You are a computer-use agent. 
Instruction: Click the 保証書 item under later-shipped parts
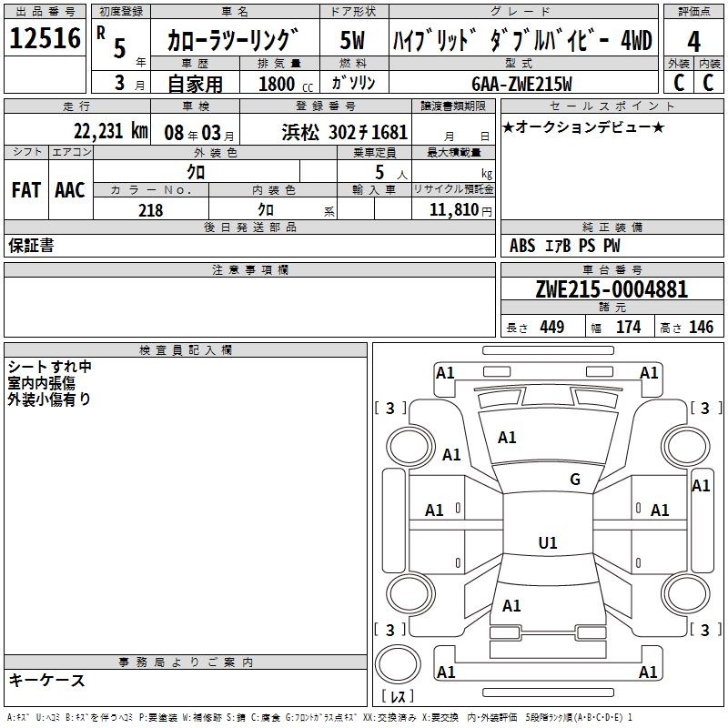click(x=31, y=246)
